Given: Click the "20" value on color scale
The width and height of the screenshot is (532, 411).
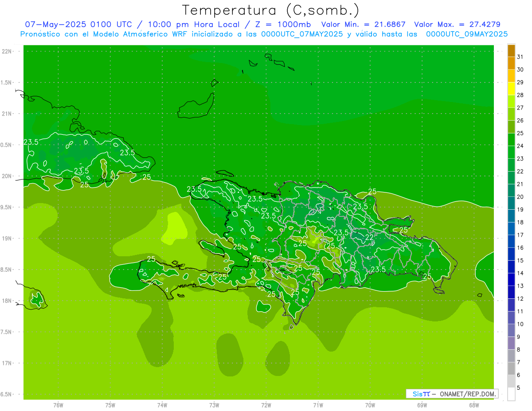Looking at the screenshot, I should tap(520, 197).
